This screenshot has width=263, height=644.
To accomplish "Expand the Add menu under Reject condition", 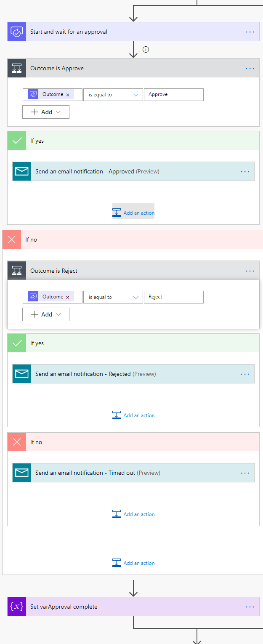I will pyautogui.click(x=46, y=314).
